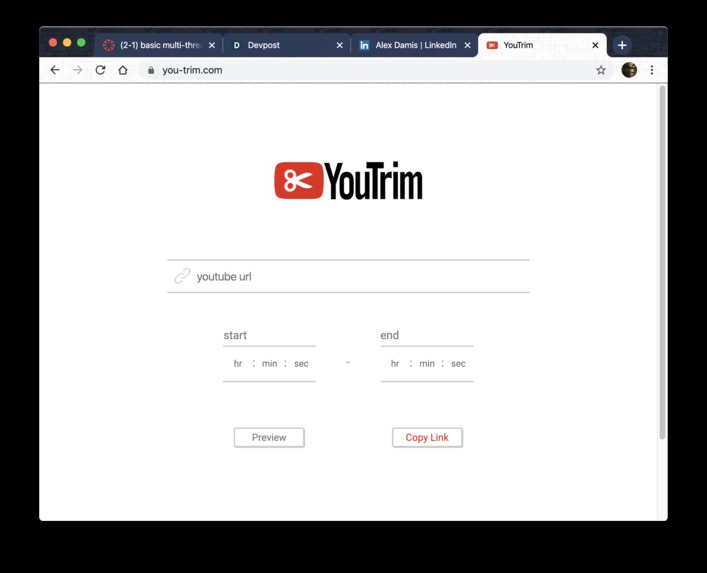This screenshot has width=707, height=573.
Task: Bookmark this page with the star icon
Action: click(601, 70)
